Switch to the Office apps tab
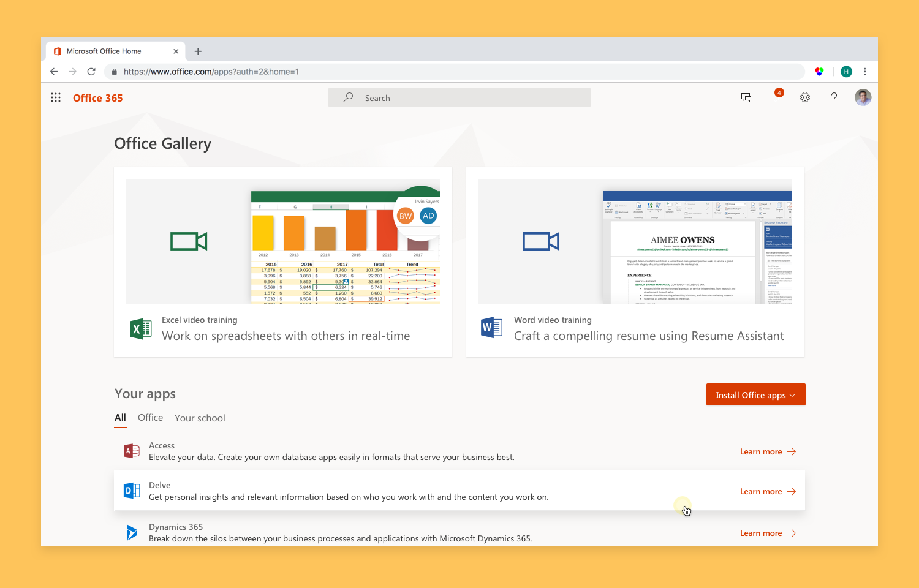The width and height of the screenshot is (919, 588). pyautogui.click(x=150, y=417)
